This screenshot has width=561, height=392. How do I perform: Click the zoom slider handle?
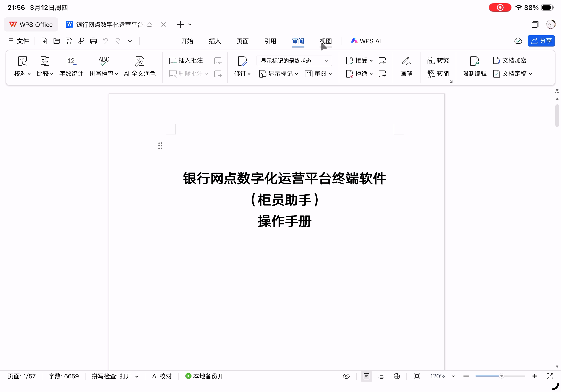tap(501, 376)
